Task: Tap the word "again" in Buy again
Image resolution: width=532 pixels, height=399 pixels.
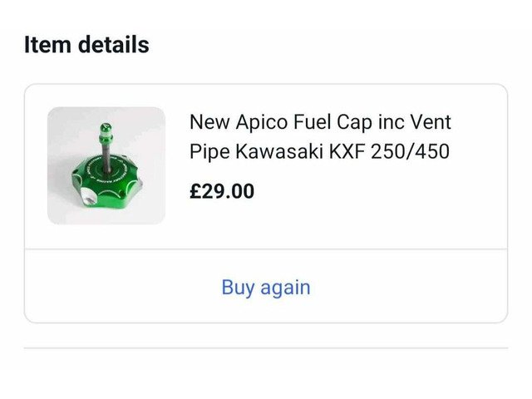Action: click(285, 288)
